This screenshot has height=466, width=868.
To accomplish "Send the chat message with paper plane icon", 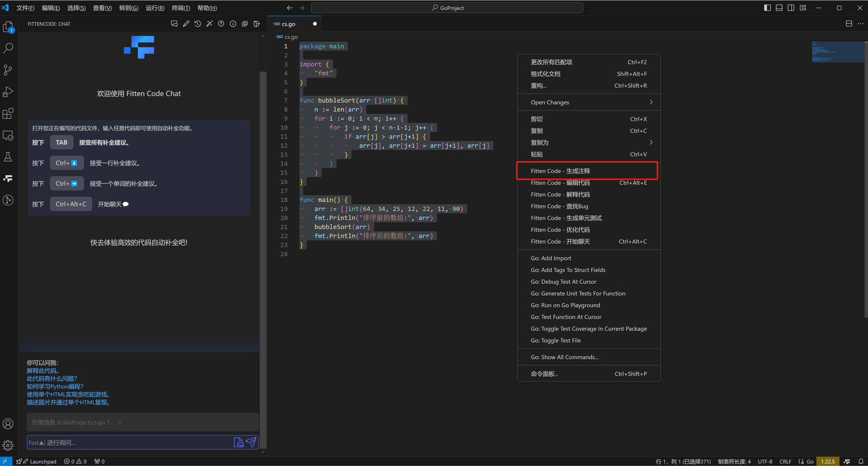I will click(251, 442).
